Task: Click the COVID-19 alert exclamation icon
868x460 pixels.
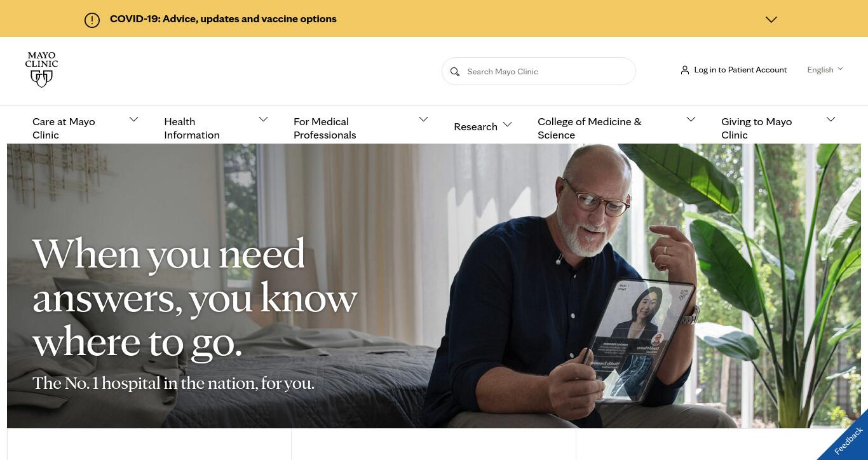Action: (x=92, y=20)
